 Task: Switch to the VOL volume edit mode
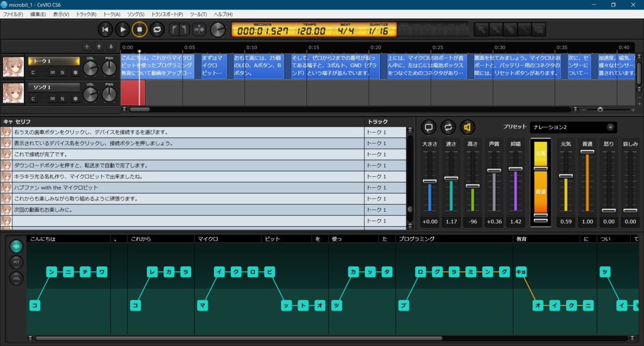pos(17,278)
